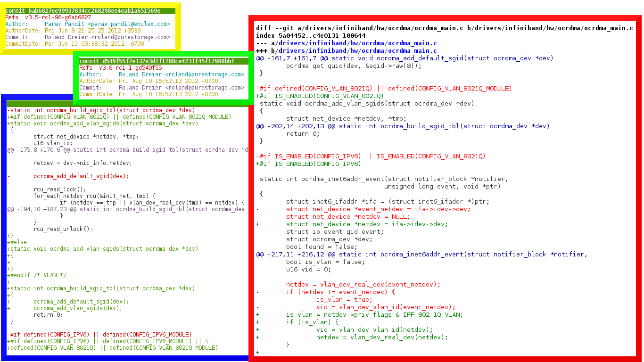Click commit hash 6ab6827ee header line
The width and height of the screenshot is (644, 362).
pyautogui.click(x=83, y=11)
